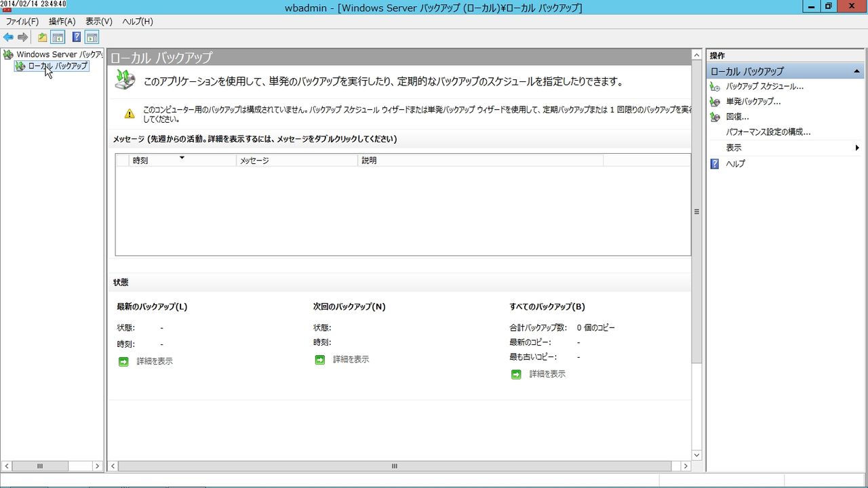The height and width of the screenshot is (488, 868).
Task: Start 単発バックアップ... action
Action: 753,102
